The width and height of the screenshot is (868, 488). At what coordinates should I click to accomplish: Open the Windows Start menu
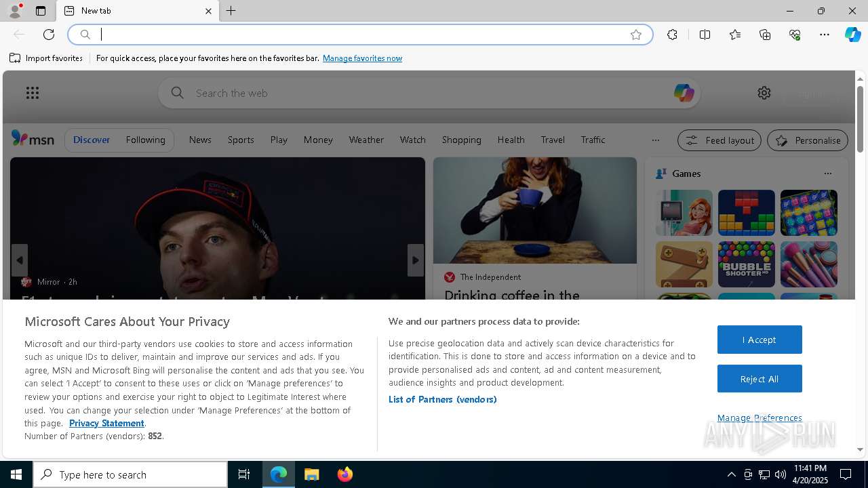16,474
